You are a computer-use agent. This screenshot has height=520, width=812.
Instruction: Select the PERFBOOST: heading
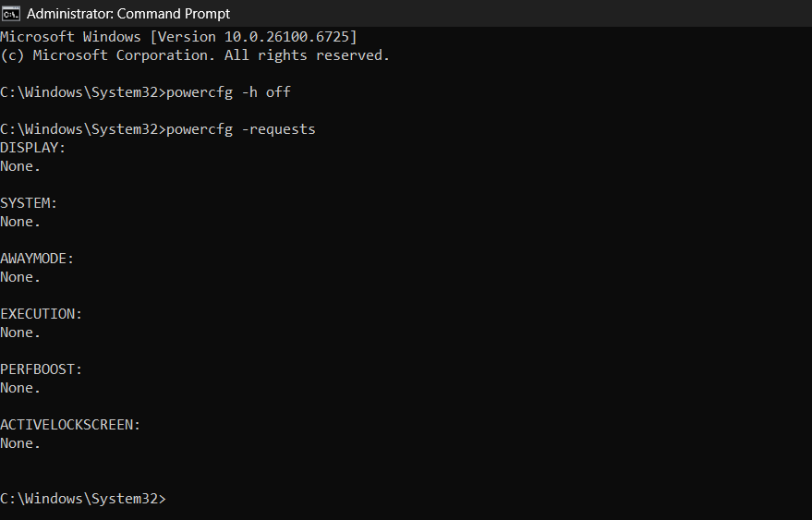click(x=42, y=369)
